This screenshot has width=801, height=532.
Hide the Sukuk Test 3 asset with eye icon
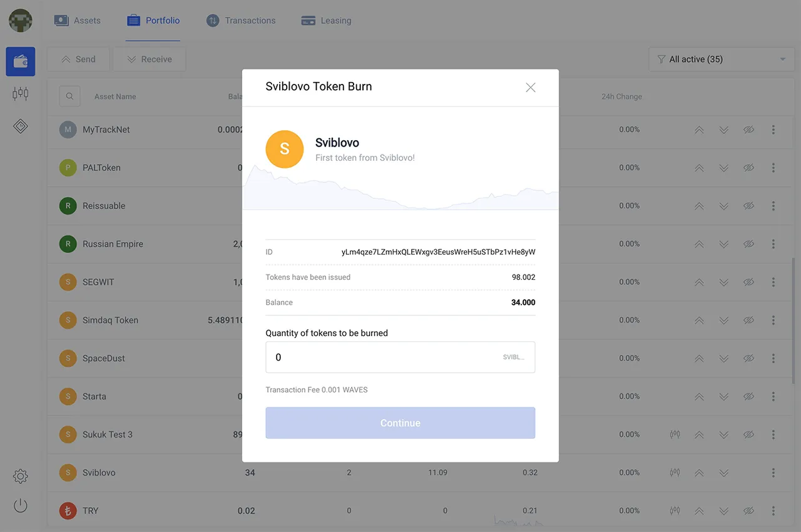[x=748, y=434]
